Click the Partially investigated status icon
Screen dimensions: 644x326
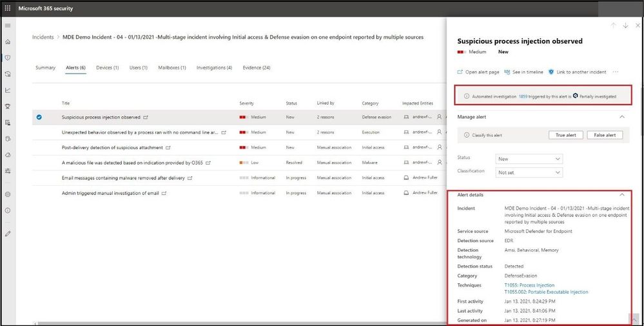[576, 96]
